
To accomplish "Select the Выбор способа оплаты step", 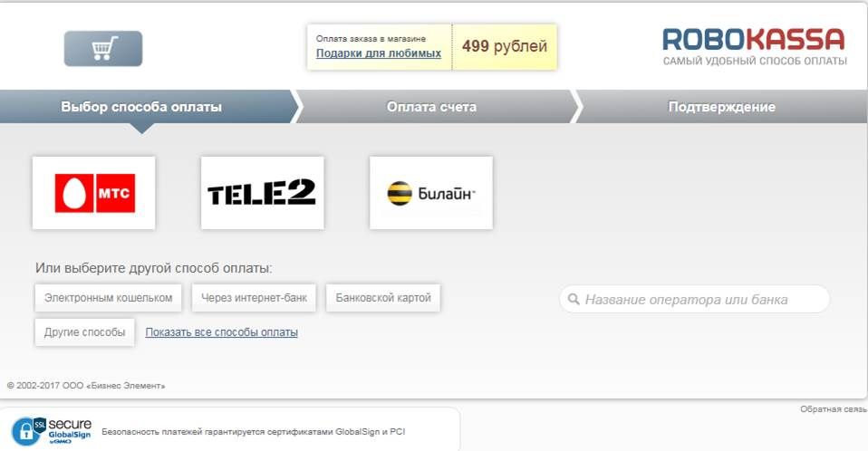I will [141, 107].
